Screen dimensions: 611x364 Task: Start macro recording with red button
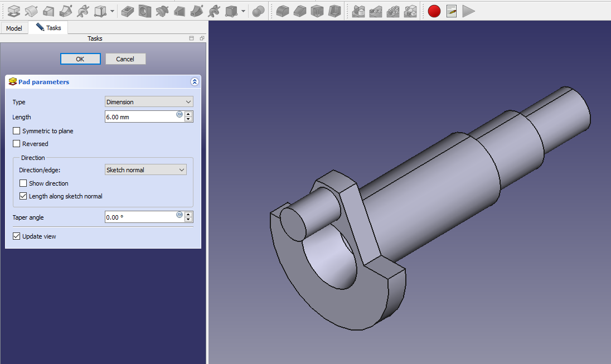coord(434,11)
